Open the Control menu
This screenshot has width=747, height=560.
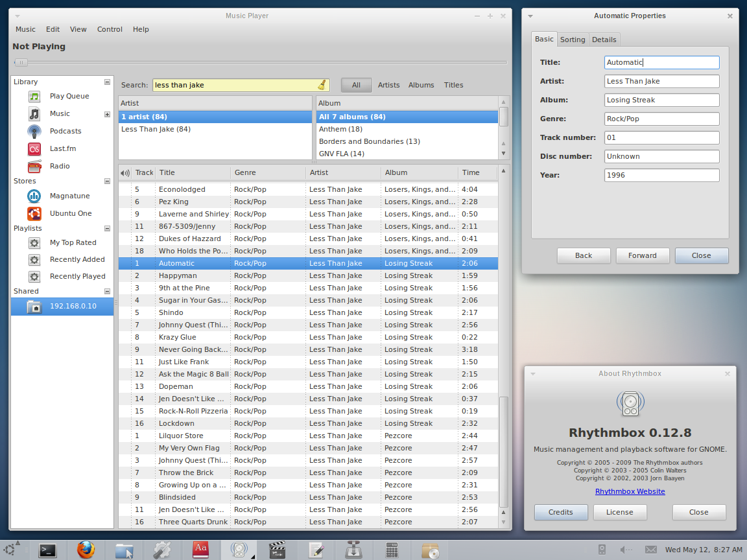pos(110,30)
